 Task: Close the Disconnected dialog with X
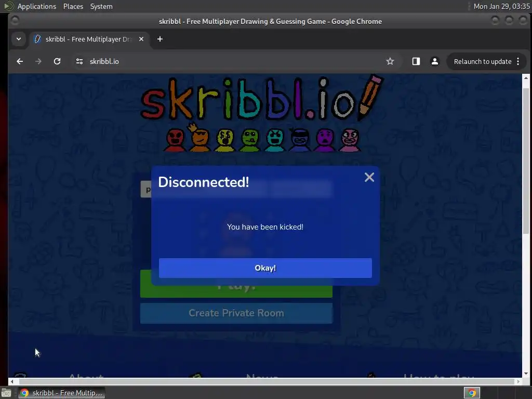369,177
